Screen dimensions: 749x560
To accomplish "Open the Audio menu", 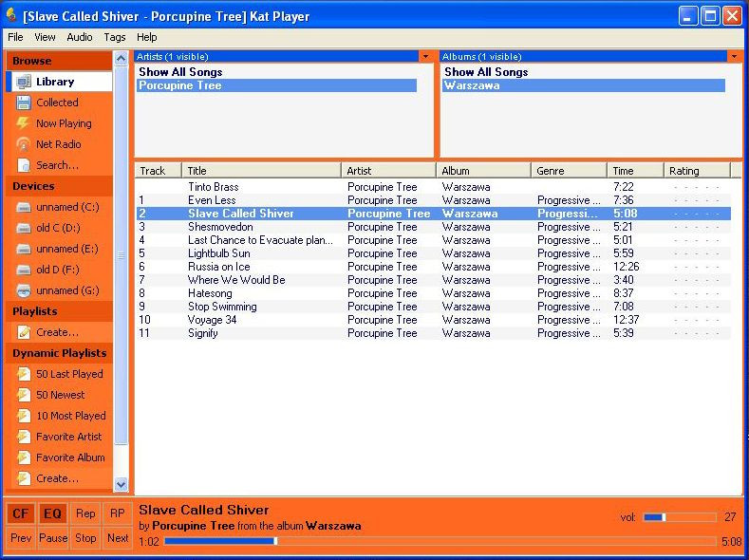I will pos(80,37).
